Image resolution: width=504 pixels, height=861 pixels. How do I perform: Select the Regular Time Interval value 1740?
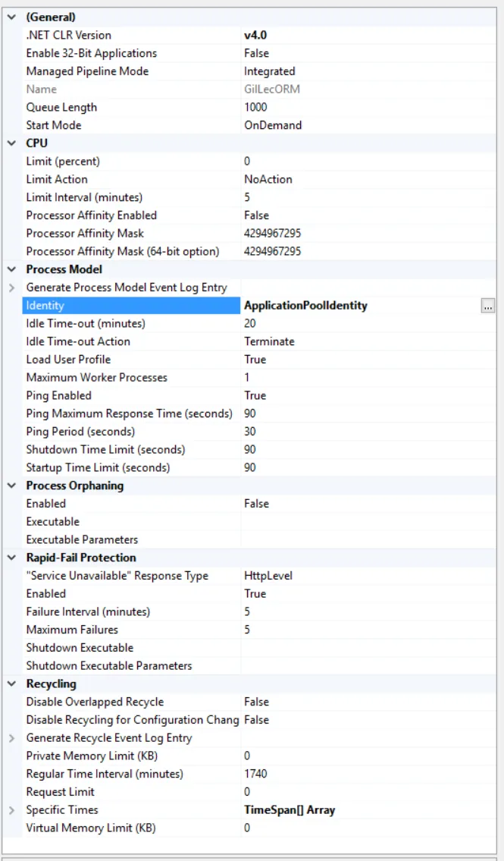point(255,774)
